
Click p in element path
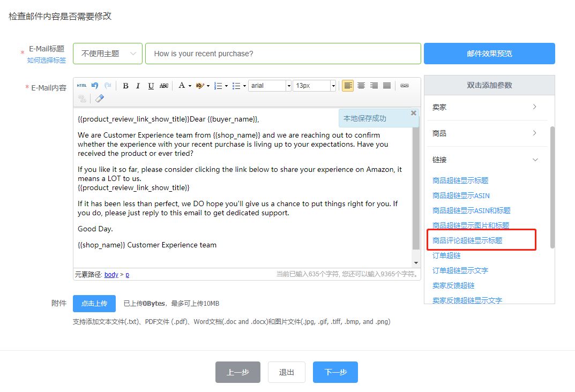coord(127,274)
